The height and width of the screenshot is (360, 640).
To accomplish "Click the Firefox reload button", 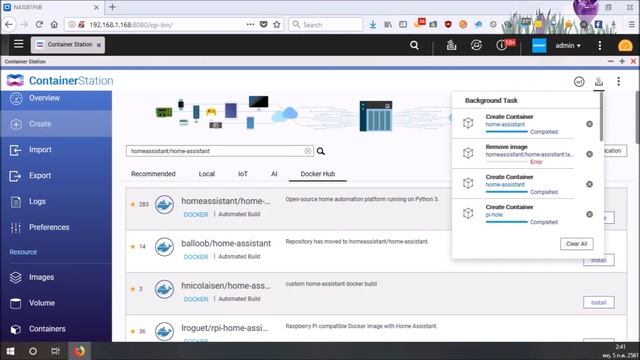I will coord(39,24).
